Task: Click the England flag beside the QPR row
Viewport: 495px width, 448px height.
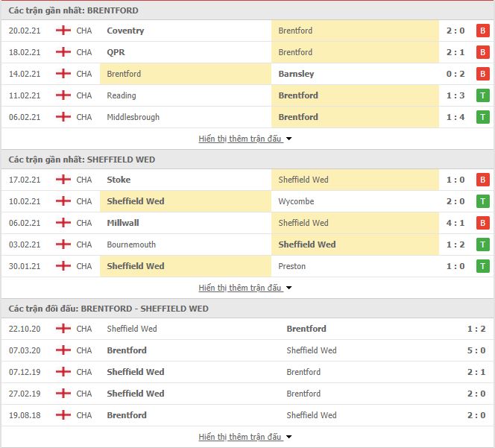Action: click(x=63, y=52)
